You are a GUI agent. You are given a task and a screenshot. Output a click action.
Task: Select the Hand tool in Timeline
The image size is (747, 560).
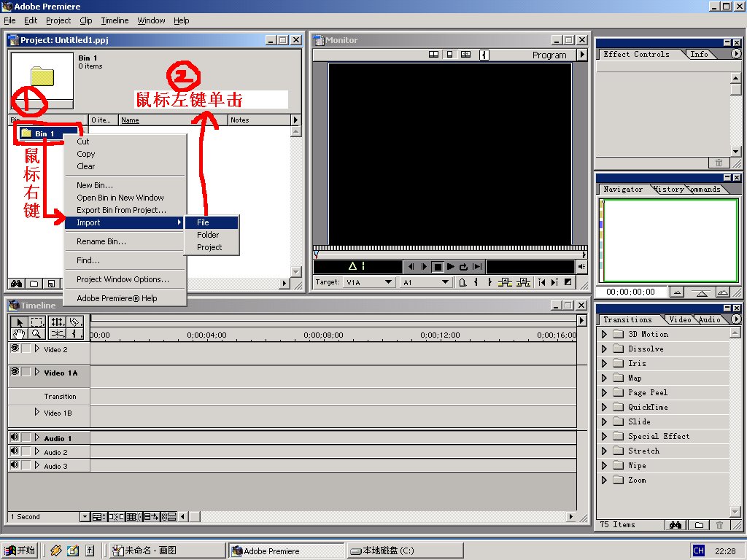click(19, 334)
